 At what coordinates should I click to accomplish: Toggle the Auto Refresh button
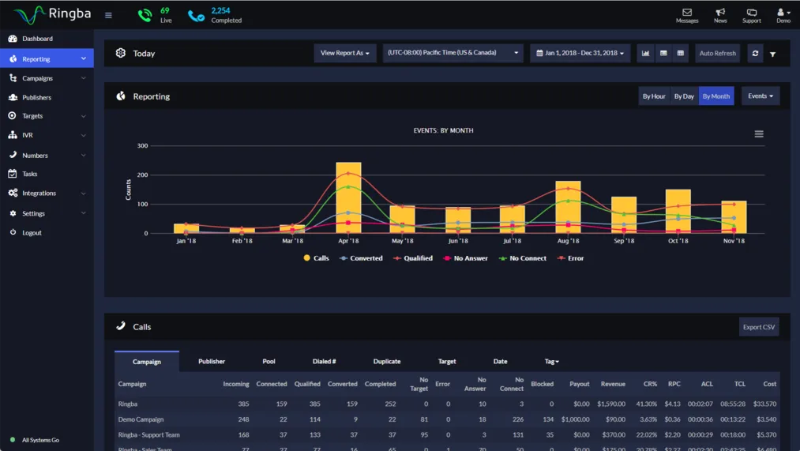pos(718,53)
